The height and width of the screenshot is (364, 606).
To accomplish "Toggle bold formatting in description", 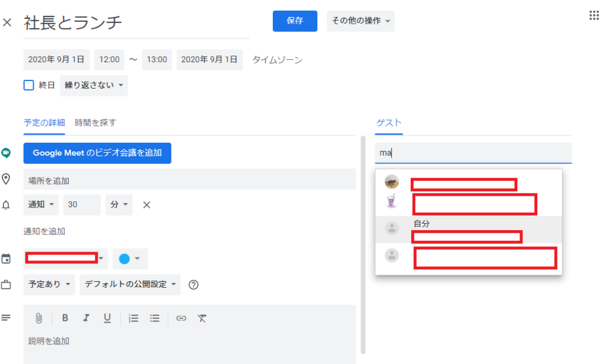I will tap(65, 318).
